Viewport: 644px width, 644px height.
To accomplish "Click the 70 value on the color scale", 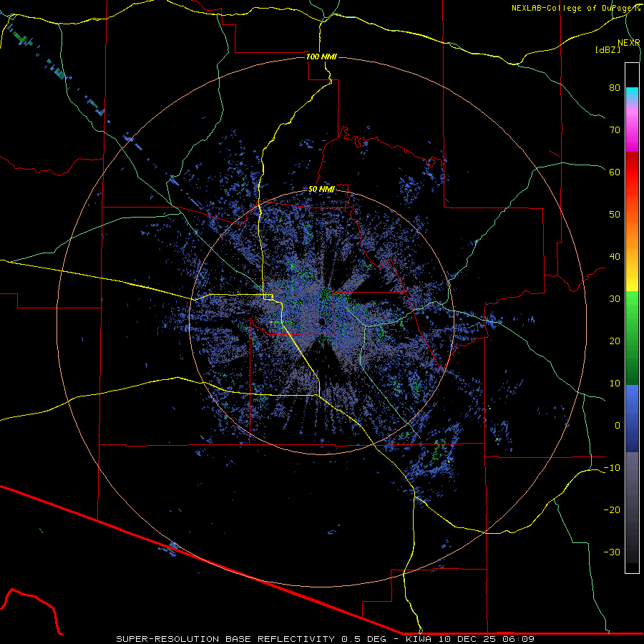I will pos(615,130).
